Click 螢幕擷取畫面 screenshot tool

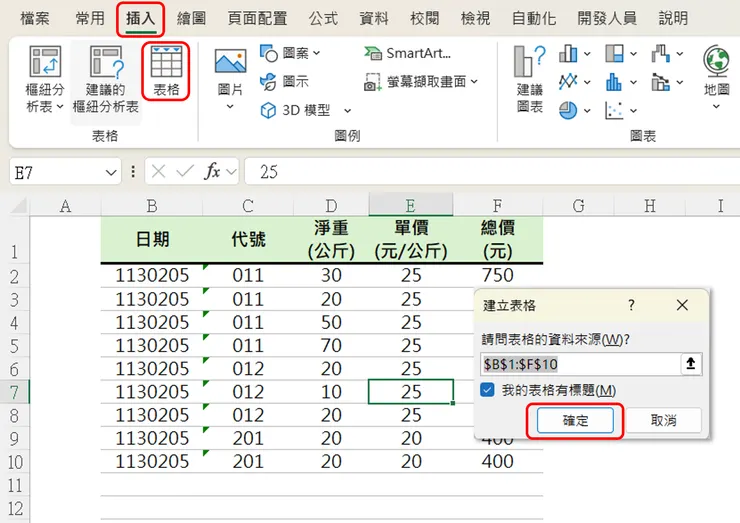point(415,82)
